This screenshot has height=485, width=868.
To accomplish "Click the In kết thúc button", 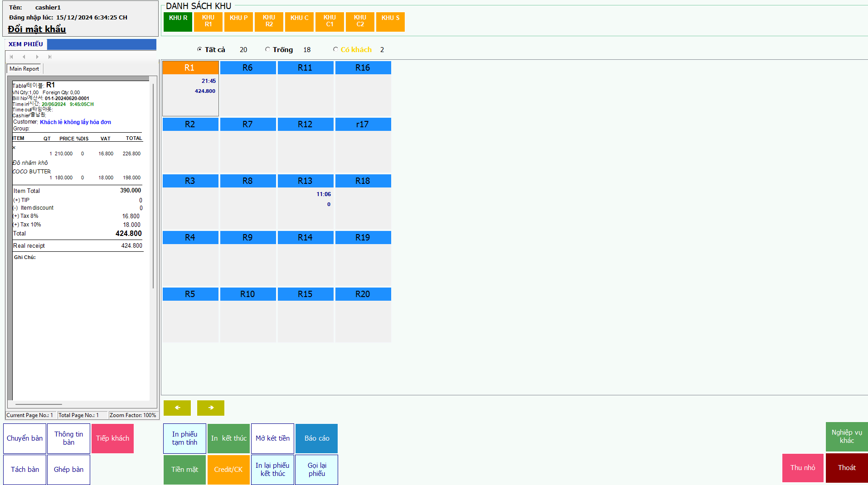I will (x=228, y=438).
